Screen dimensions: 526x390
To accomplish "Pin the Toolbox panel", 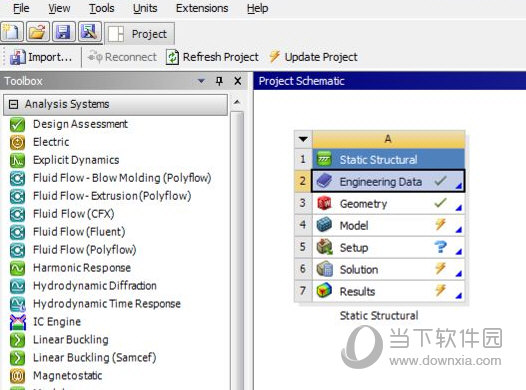I will [219, 81].
